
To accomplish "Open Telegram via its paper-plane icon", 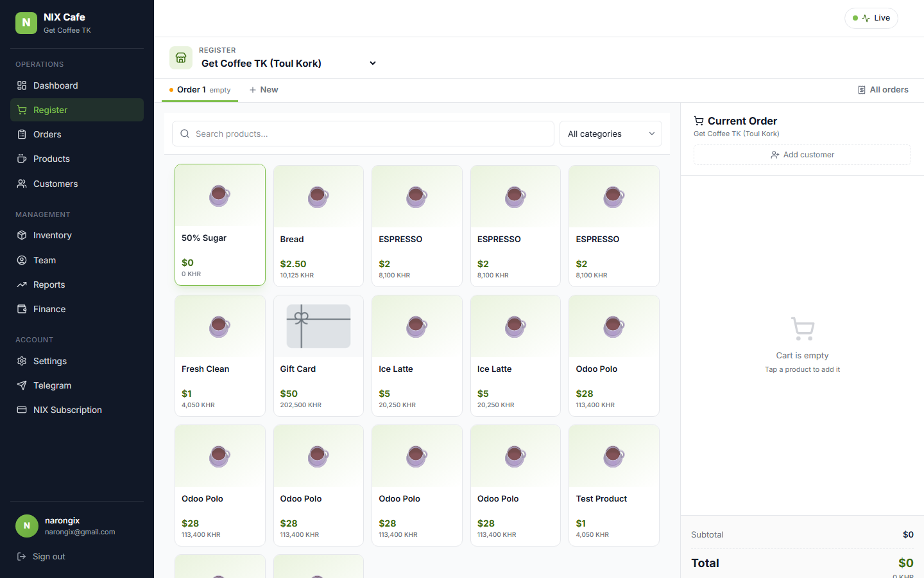I will click(x=22, y=385).
